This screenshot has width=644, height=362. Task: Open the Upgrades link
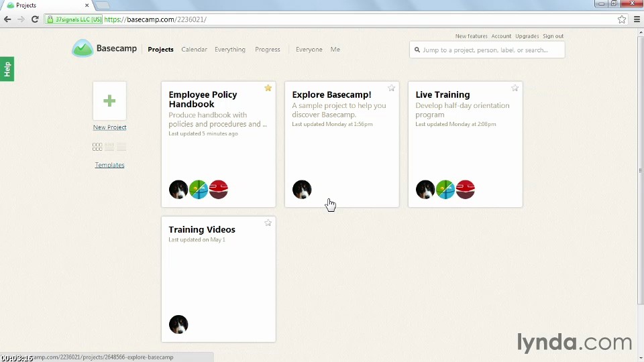pyautogui.click(x=527, y=36)
